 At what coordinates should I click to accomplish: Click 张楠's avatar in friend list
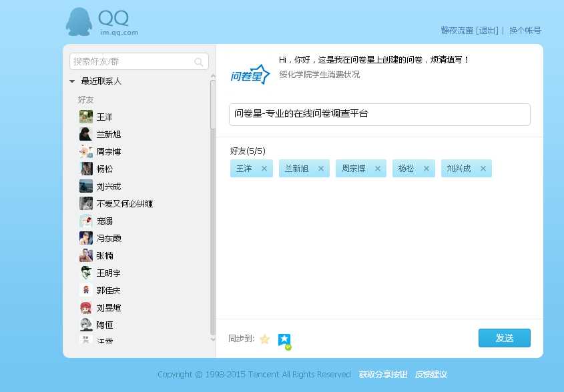(x=86, y=255)
